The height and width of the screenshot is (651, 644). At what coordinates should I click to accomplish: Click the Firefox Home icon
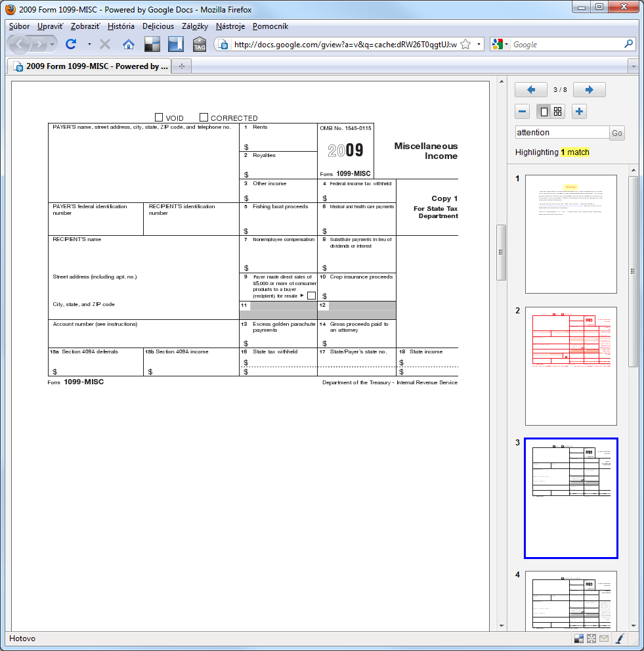pyautogui.click(x=129, y=45)
